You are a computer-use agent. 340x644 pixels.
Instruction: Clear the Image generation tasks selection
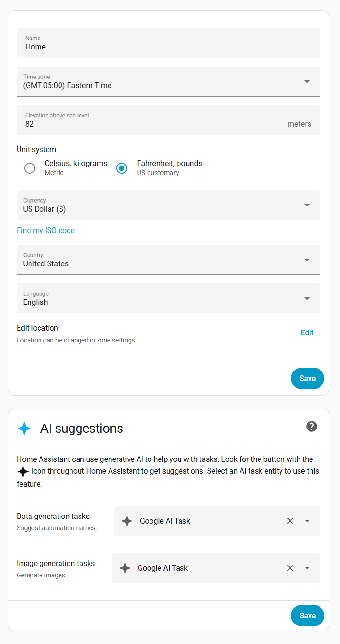(x=290, y=568)
